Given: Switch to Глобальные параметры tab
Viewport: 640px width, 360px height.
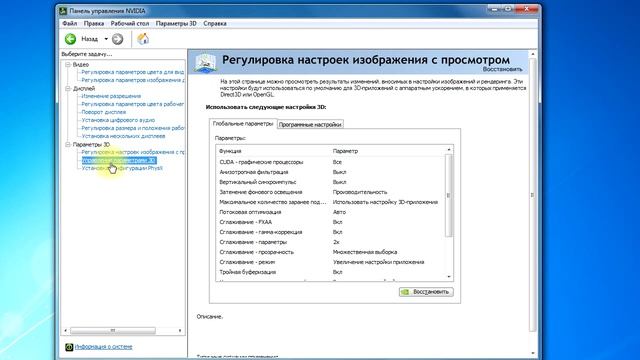Looking at the screenshot, I should 243,124.
